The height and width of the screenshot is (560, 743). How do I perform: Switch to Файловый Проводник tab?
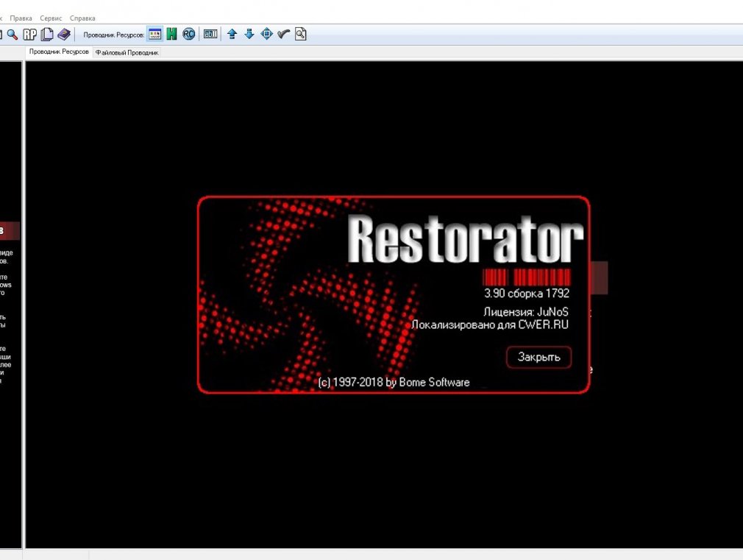pos(127,53)
